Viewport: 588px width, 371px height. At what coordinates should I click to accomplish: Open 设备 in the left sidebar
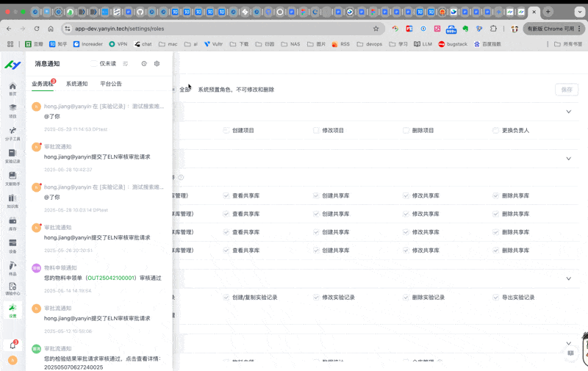coord(12,244)
